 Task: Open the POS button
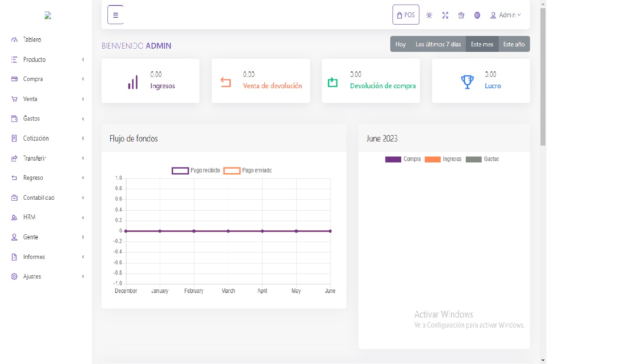[406, 15]
